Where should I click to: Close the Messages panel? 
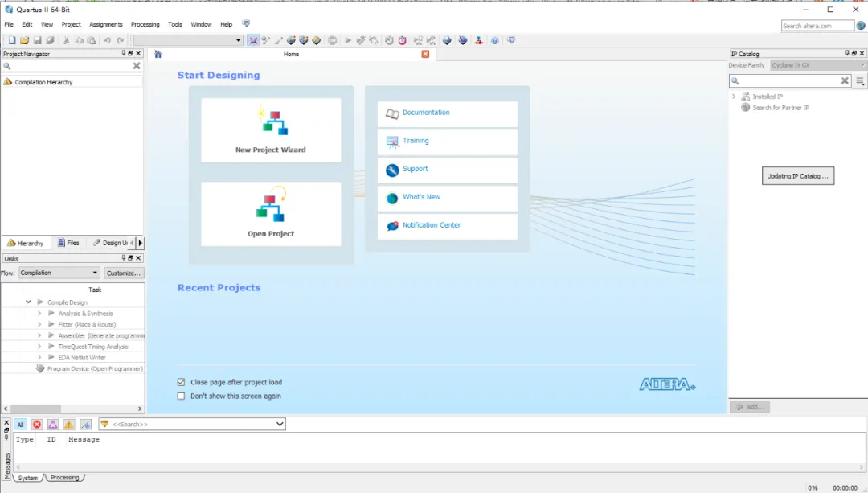6,423
